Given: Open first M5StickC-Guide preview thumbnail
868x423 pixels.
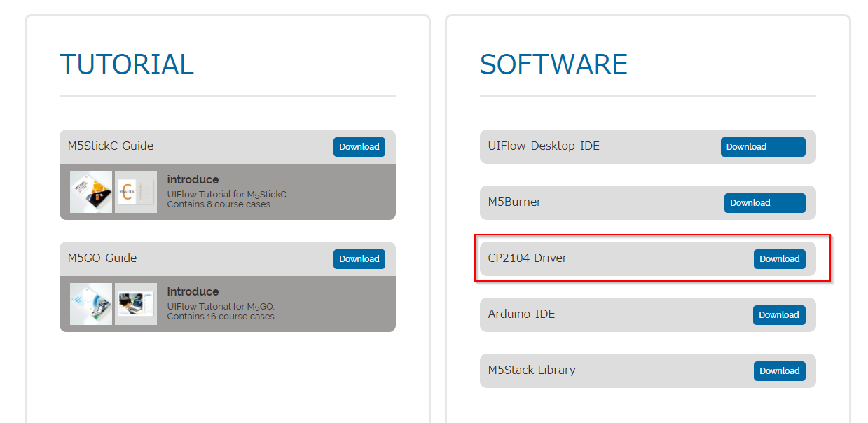Looking at the screenshot, I should tap(91, 192).
